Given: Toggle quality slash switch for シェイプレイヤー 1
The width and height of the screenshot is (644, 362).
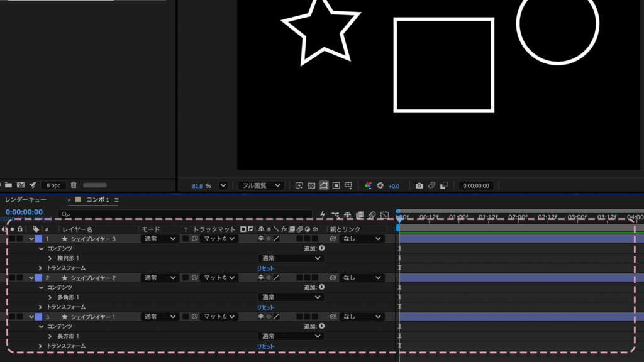Looking at the screenshot, I should [277, 317].
